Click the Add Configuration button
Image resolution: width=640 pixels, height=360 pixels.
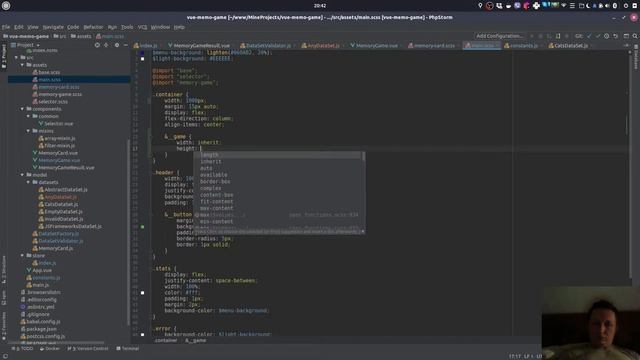[x=499, y=36]
